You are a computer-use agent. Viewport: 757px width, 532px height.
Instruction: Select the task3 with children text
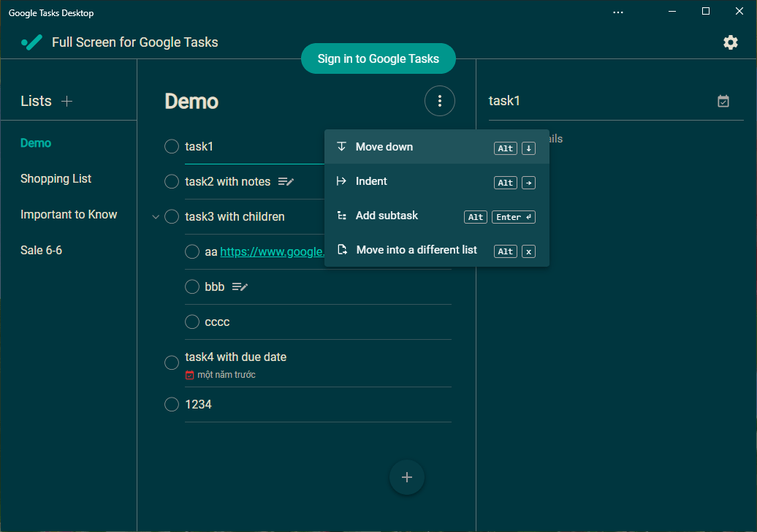coord(235,217)
